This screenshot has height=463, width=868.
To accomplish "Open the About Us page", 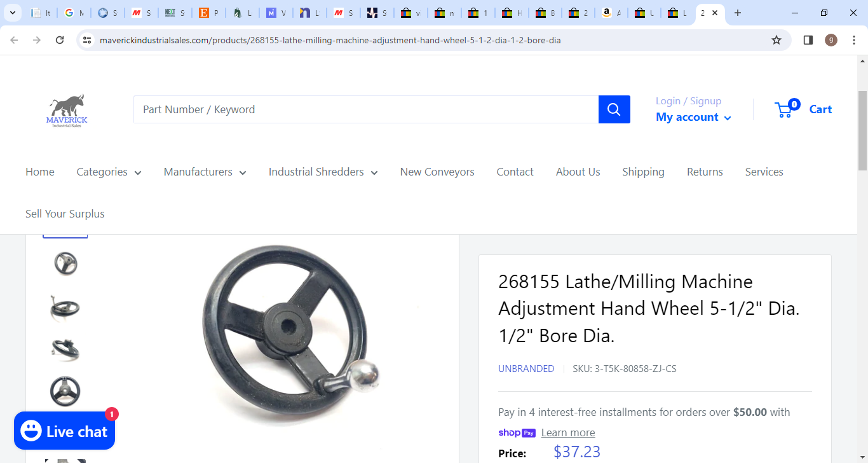I will [578, 172].
